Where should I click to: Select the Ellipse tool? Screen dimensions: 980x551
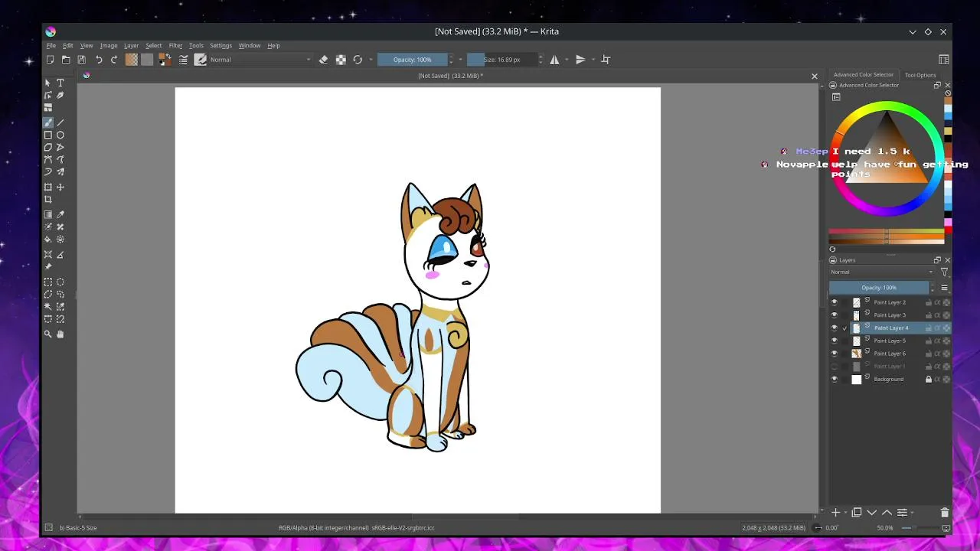(60, 135)
